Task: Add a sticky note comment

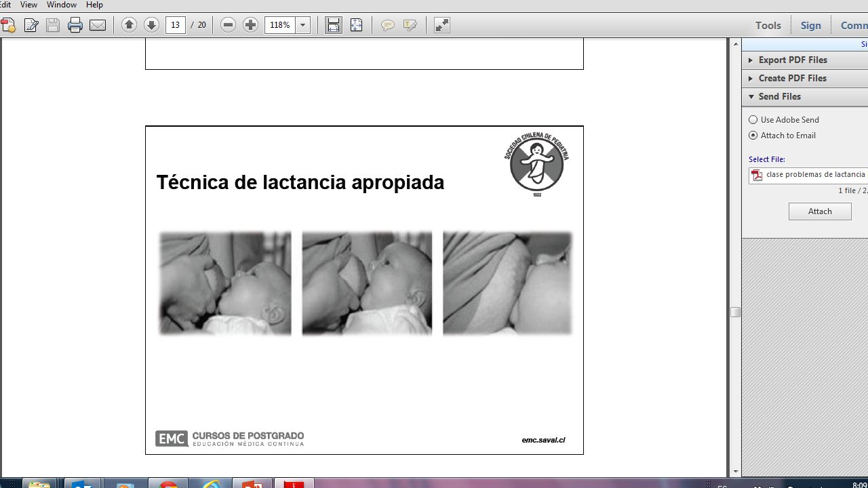Action: (387, 25)
